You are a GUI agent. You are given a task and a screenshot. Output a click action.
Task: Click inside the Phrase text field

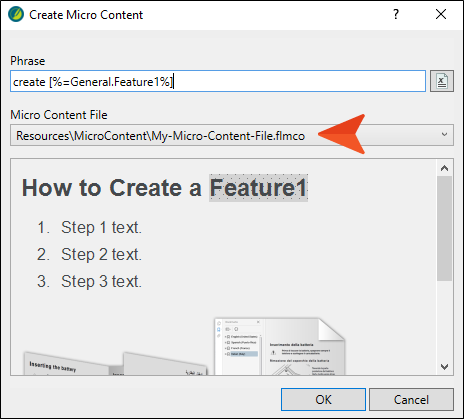[x=218, y=81]
